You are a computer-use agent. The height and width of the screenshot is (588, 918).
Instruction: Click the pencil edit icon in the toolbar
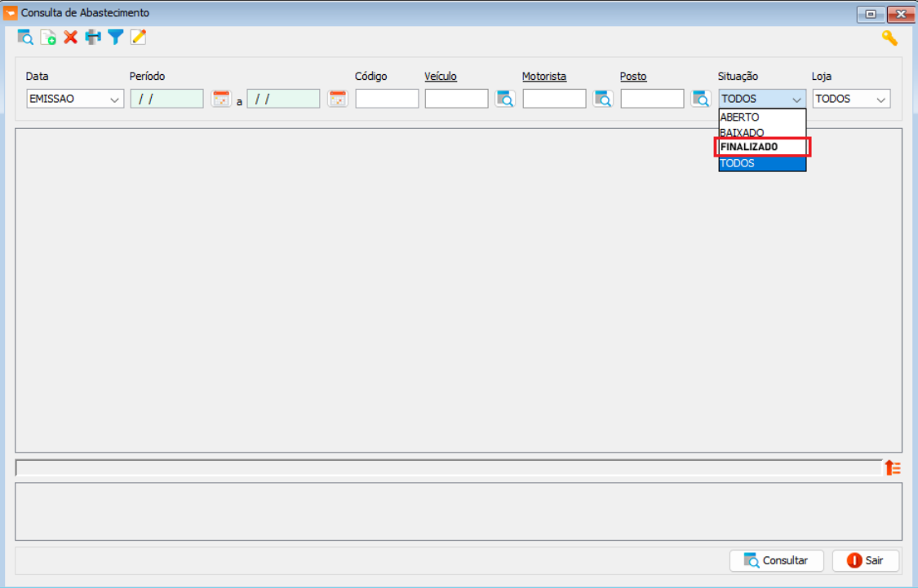coord(138,38)
